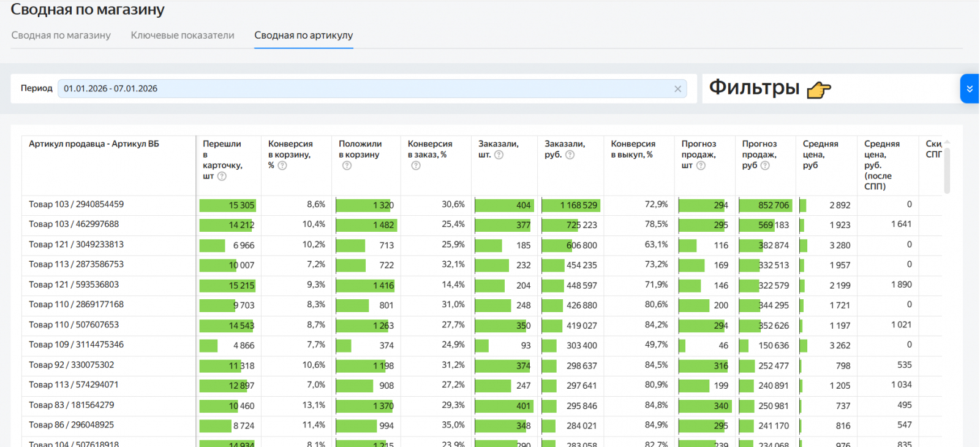Click help icon beside 'Перешли в карточку, шт'
Viewport: 980px width, 447px height.
[x=222, y=177]
